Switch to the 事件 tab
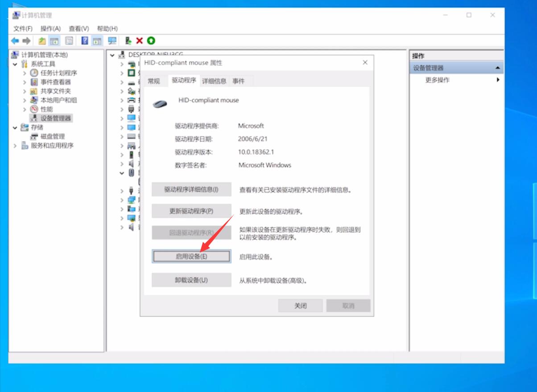The image size is (537, 392). click(x=239, y=81)
